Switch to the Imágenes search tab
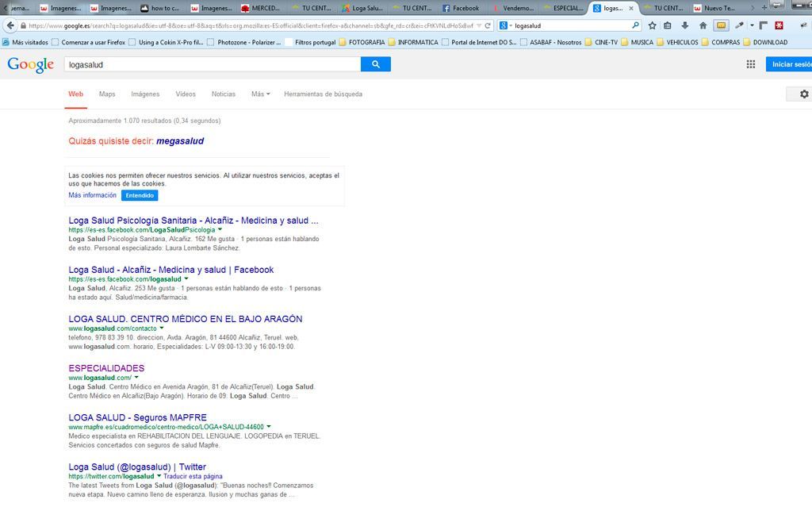Image resolution: width=812 pixels, height=507 pixels. coord(145,94)
